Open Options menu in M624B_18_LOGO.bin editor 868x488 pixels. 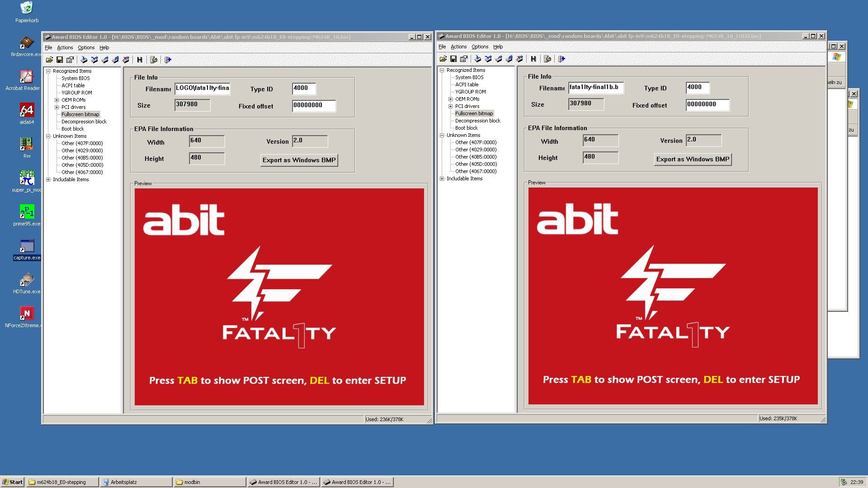480,47
